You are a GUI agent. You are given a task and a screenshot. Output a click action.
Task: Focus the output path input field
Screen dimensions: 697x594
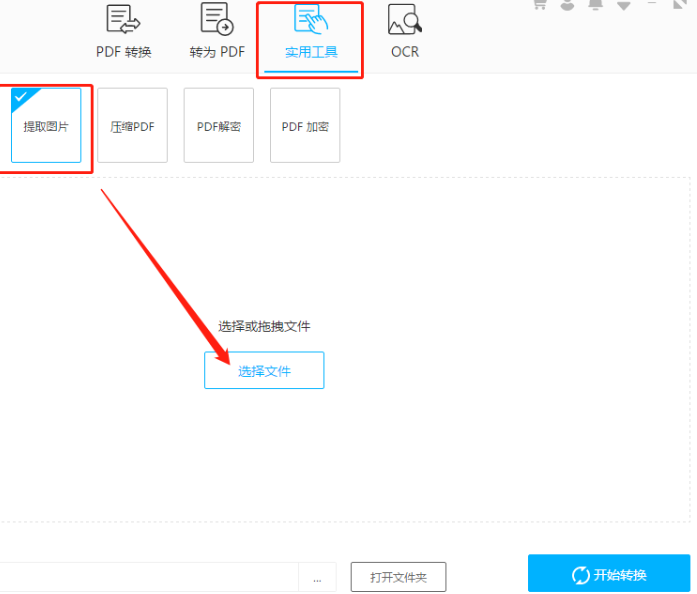(x=149, y=577)
